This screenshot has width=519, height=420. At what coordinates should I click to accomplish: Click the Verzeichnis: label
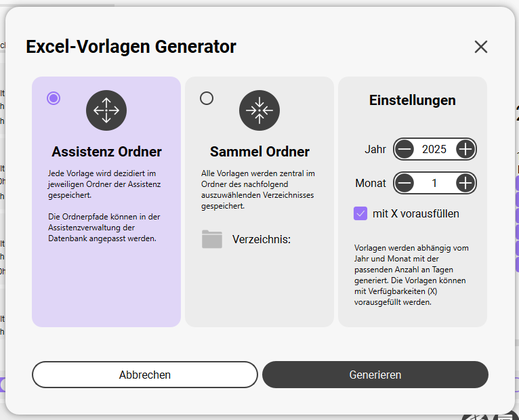point(261,239)
